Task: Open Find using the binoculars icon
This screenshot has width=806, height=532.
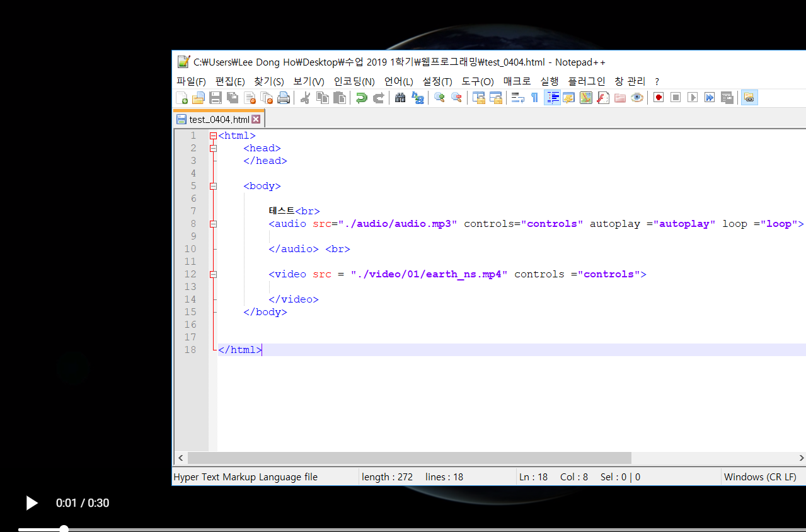Action: coord(400,98)
